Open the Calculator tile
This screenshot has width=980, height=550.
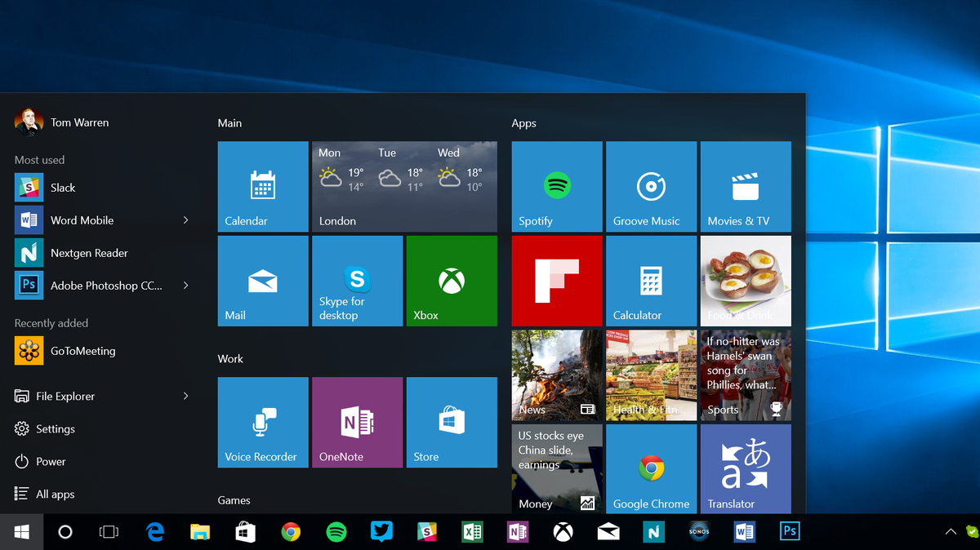[x=651, y=281]
